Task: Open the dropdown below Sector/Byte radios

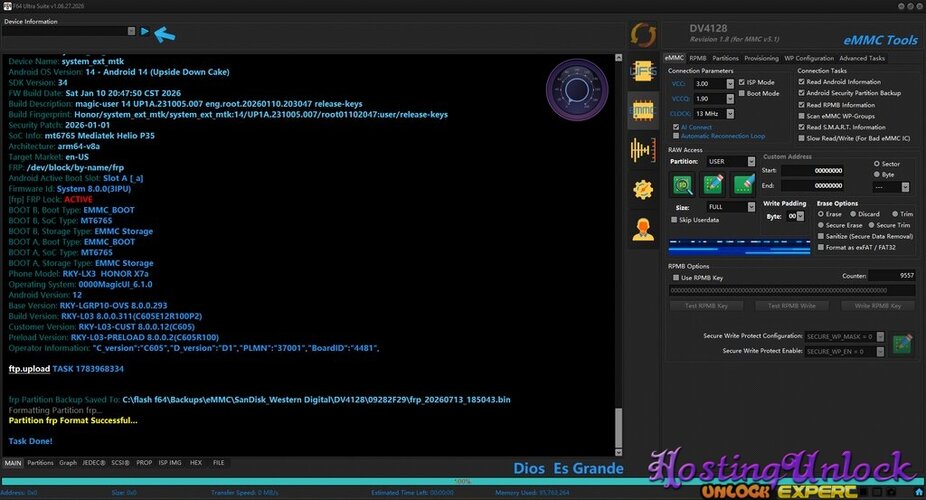Action: pyautogui.click(x=905, y=187)
